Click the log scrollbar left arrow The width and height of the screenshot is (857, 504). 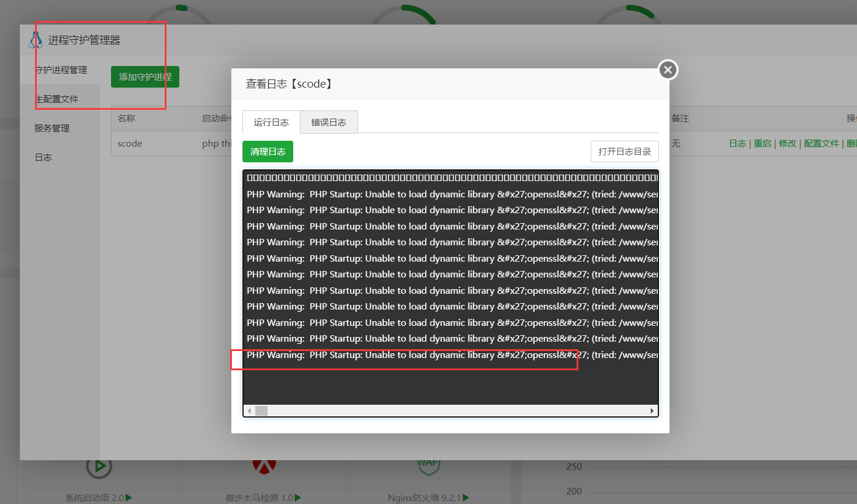(x=249, y=411)
